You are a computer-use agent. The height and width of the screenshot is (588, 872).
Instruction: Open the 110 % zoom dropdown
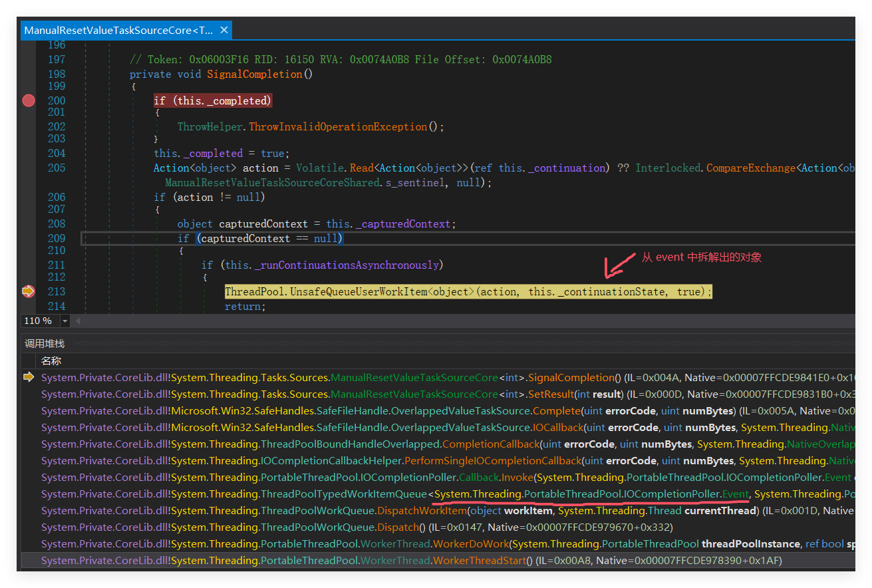[65, 321]
